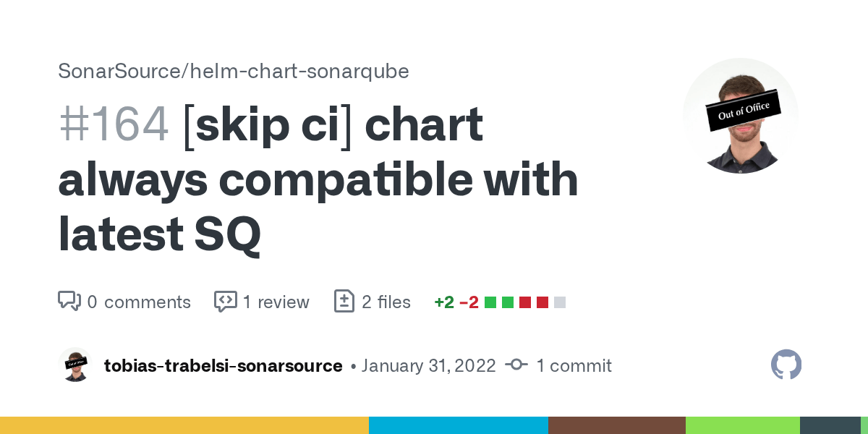Click the pull request title text
Image resolution: width=868 pixels, height=434 pixels.
coord(318,180)
